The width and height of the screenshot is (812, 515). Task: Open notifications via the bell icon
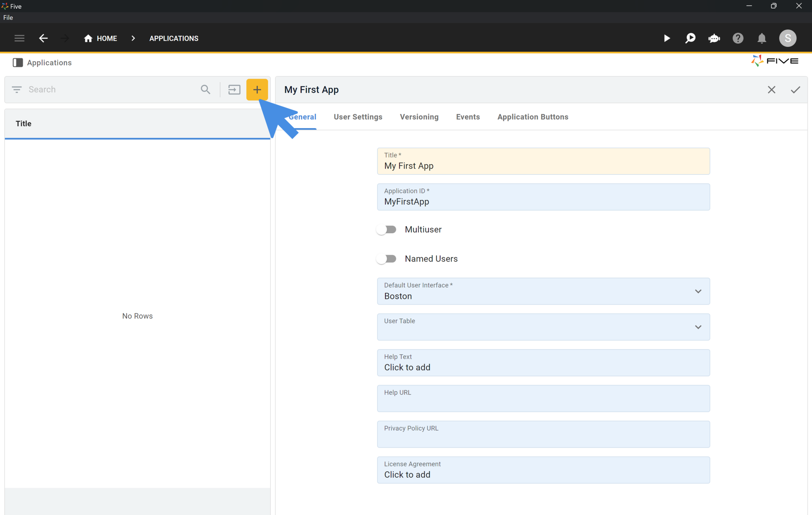coord(762,38)
